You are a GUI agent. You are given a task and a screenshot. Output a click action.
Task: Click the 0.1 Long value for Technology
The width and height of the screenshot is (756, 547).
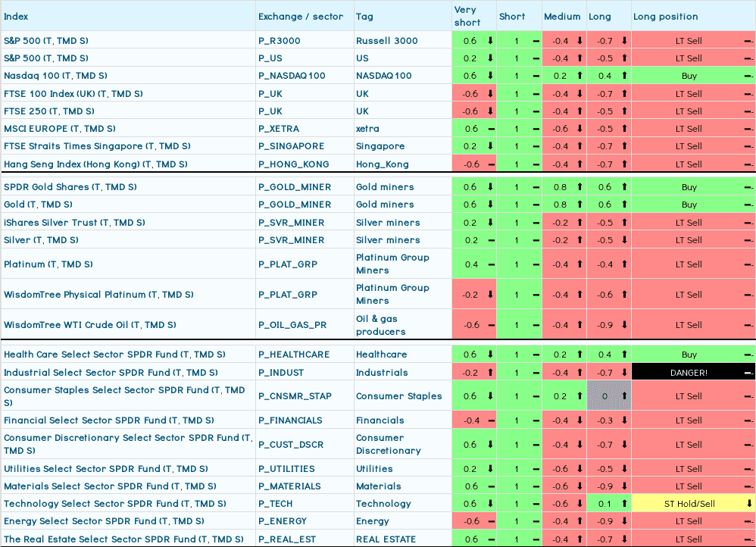(x=604, y=504)
